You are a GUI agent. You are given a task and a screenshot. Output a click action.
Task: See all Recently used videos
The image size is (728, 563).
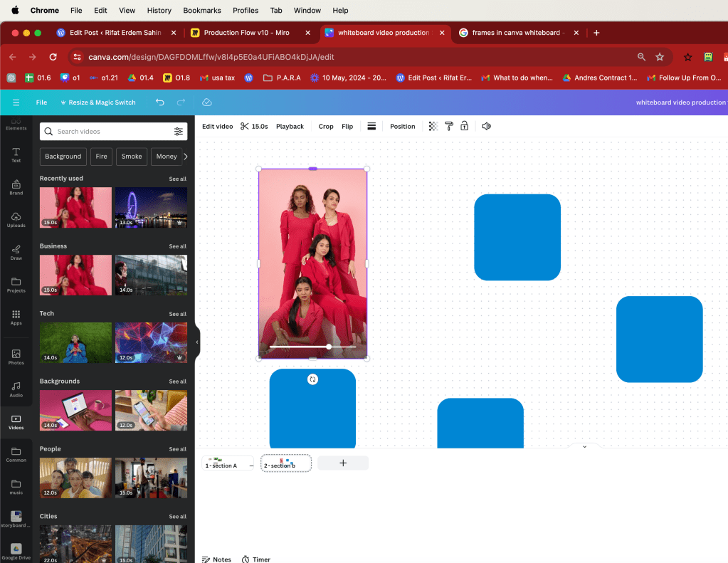pyautogui.click(x=177, y=179)
